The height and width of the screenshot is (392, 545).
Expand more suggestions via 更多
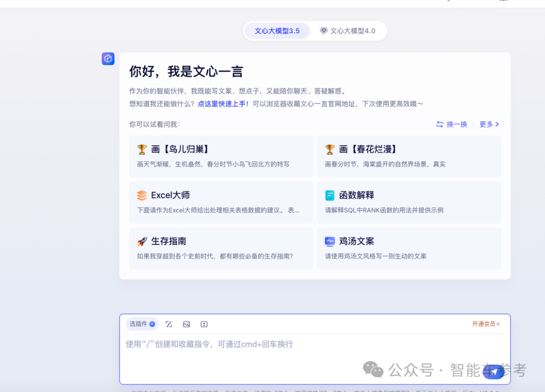click(489, 124)
